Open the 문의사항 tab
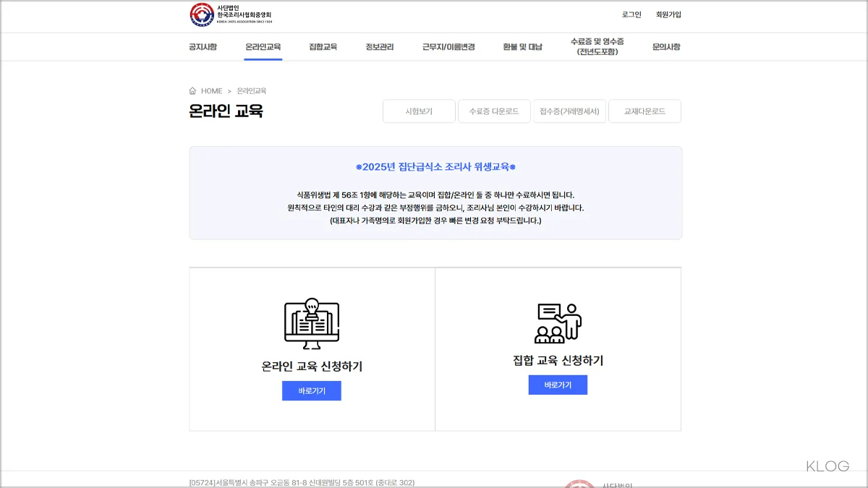868x488 pixels. point(665,46)
